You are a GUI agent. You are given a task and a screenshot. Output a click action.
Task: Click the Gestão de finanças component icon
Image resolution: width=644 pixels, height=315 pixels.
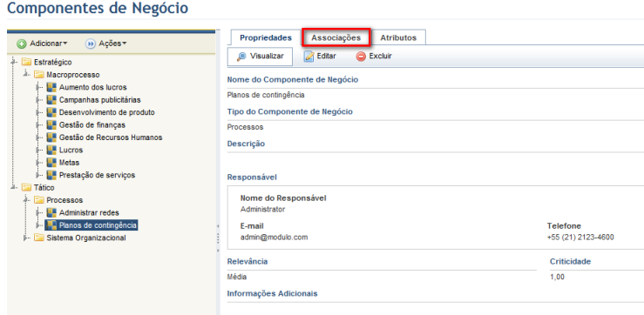(x=51, y=124)
